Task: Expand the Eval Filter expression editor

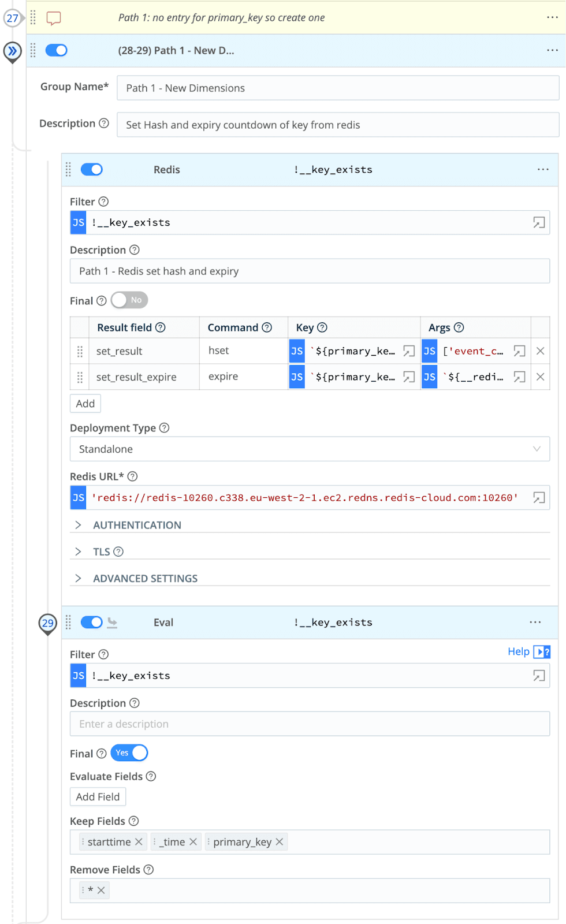Action: coord(538,676)
